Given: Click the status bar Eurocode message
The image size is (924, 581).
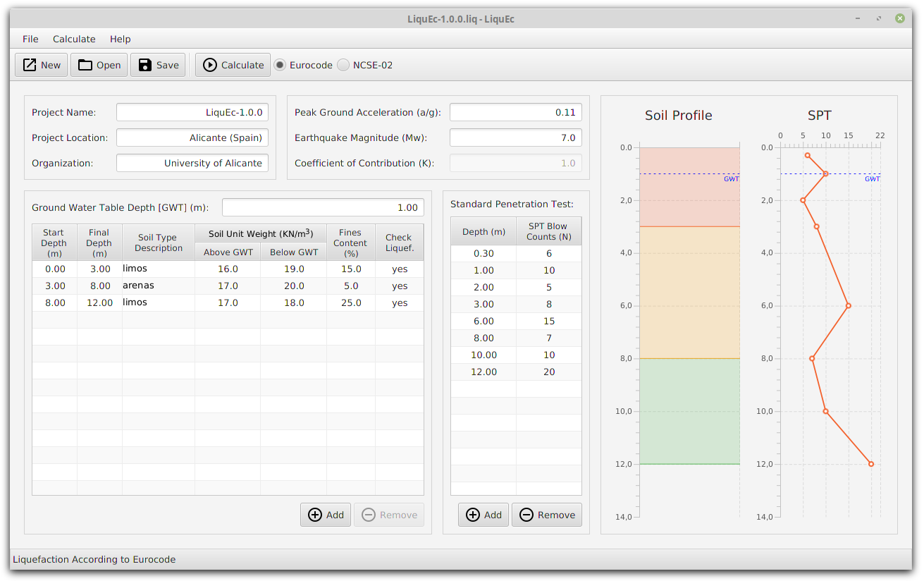Looking at the screenshot, I should 94,559.
